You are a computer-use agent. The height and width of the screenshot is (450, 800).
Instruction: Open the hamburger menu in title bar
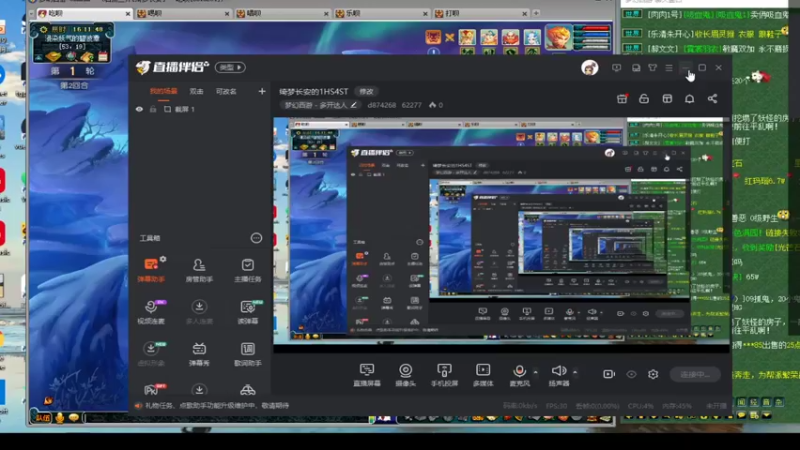tap(669, 67)
